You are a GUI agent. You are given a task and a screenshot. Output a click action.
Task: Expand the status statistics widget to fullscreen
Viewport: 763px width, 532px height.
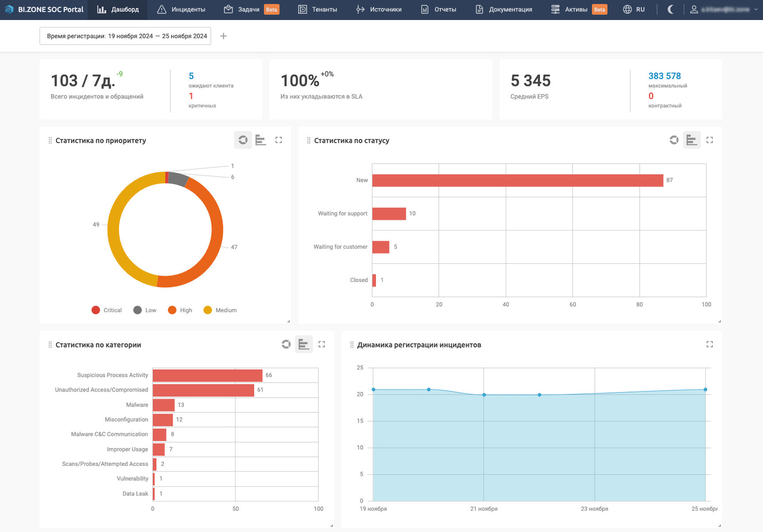710,140
